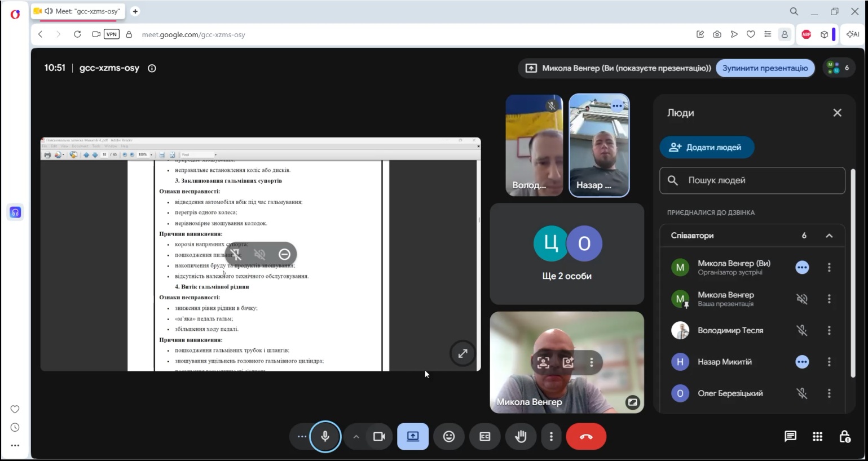The image size is (868, 461).
Task: Open the activities grid icon
Action: [x=817, y=436]
